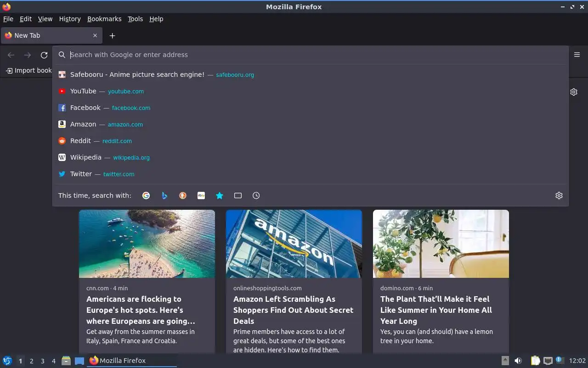The width and height of the screenshot is (588, 368).
Task: Select the Amazon suggestion
Action: 311,124
